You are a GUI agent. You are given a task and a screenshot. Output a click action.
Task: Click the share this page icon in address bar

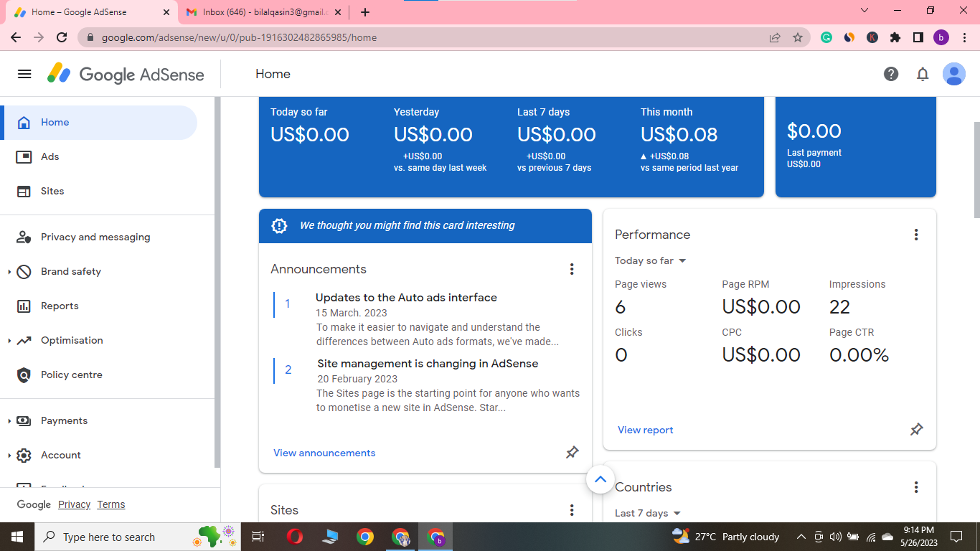(775, 37)
